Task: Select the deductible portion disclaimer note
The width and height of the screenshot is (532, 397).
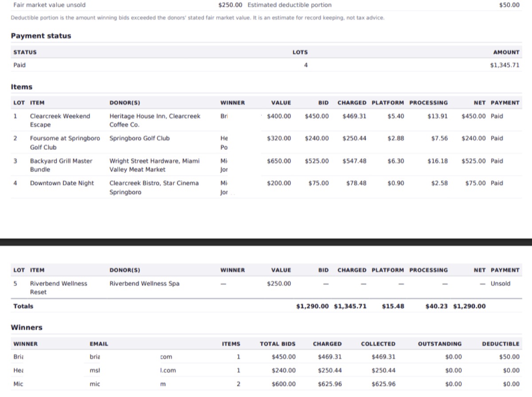Action: pyautogui.click(x=198, y=18)
